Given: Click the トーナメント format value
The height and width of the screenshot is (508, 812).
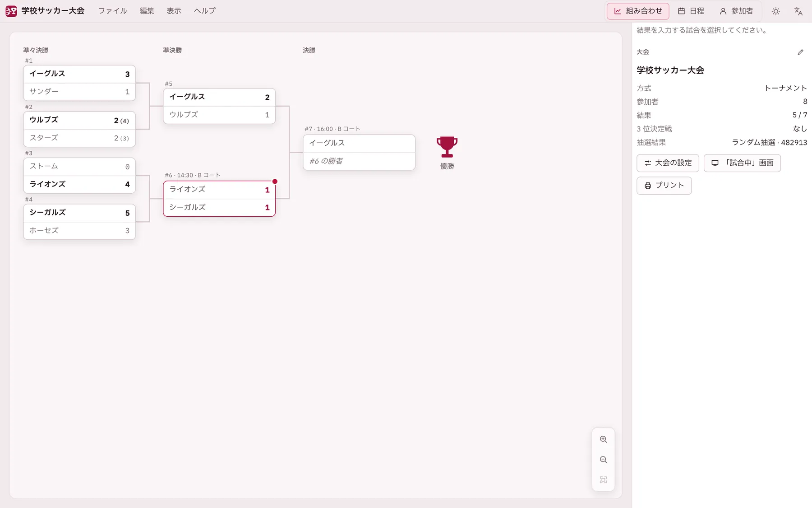Looking at the screenshot, I should [x=786, y=89].
